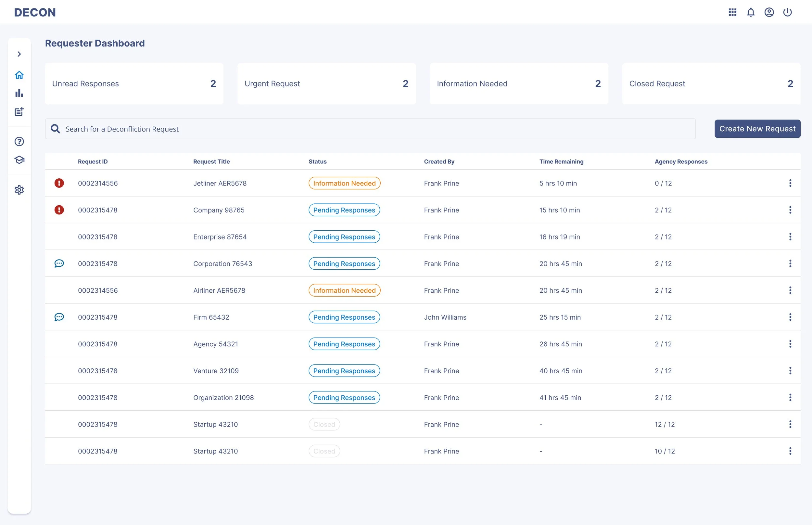
Task: Open the apps grid icon in the header
Action: click(x=732, y=12)
